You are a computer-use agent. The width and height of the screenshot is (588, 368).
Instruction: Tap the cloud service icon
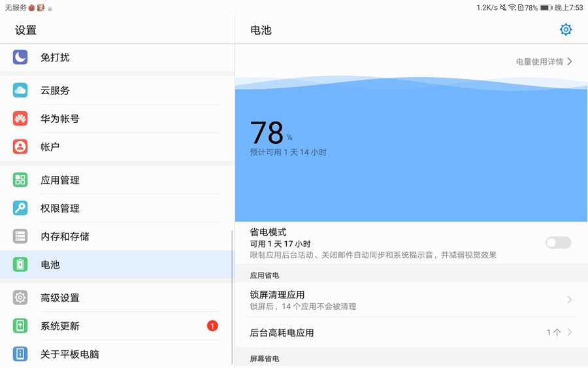point(20,91)
